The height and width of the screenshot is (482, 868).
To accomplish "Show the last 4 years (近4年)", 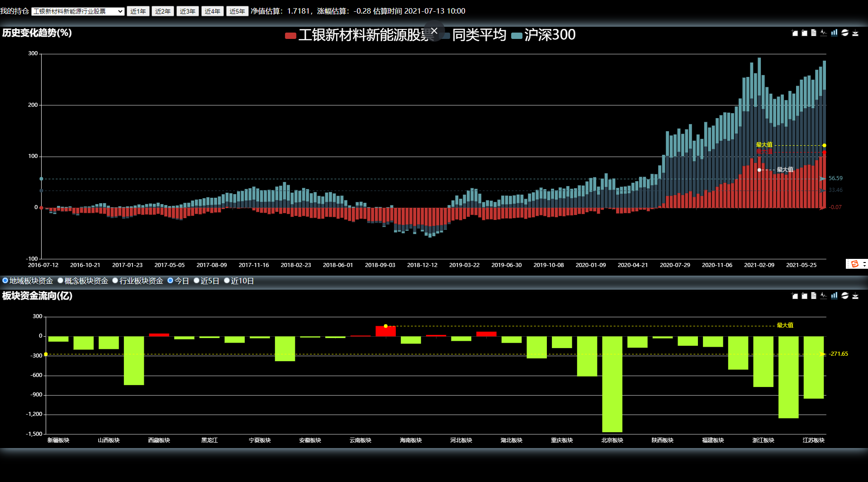I will pos(213,11).
